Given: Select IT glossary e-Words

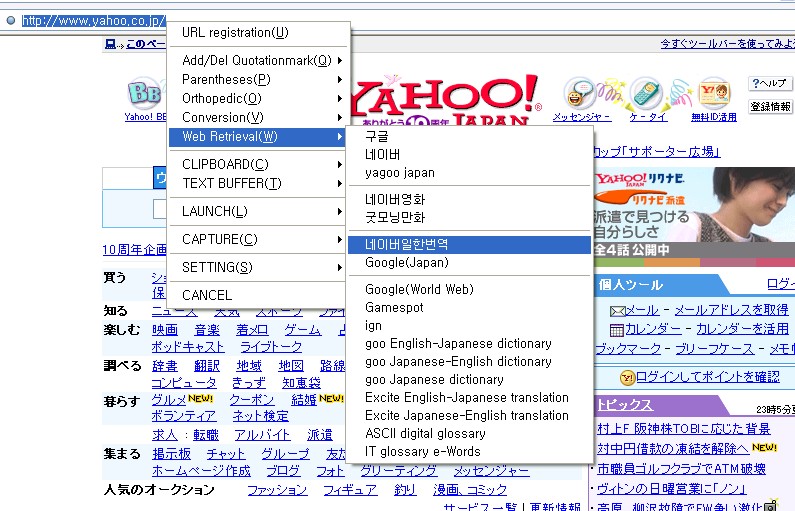Looking at the screenshot, I should [469, 452].
